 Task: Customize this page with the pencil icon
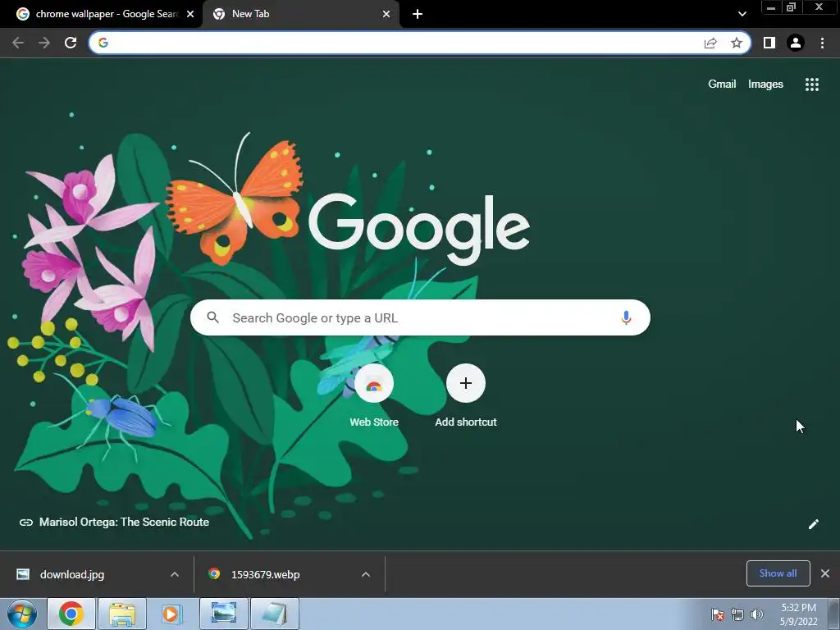(x=813, y=524)
